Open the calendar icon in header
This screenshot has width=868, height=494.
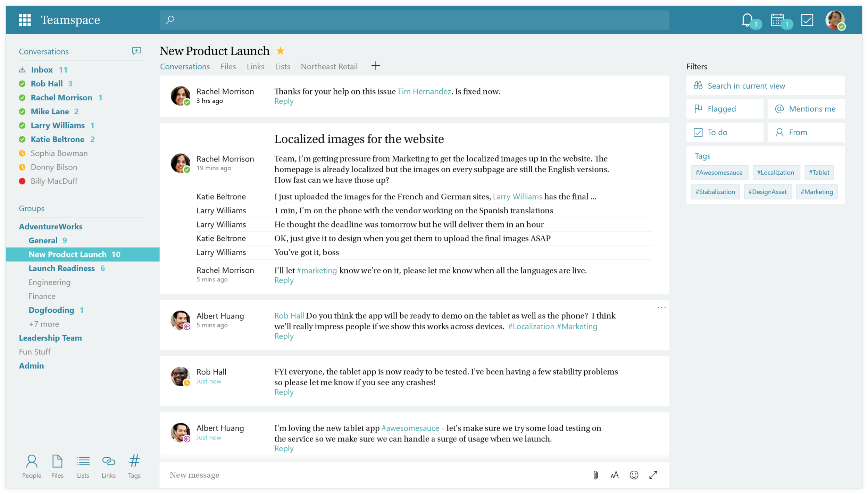777,20
